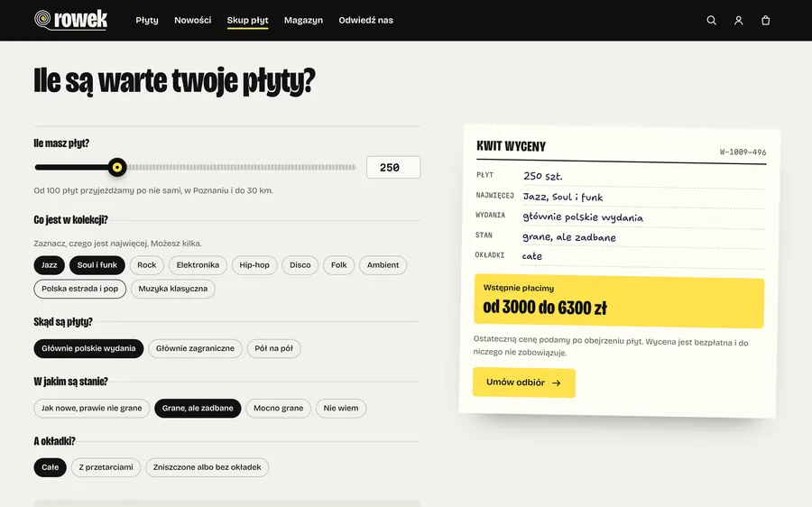Deselect the Soul i funk chip
Viewport: 812px width, 507px height.
pos(97,265)
